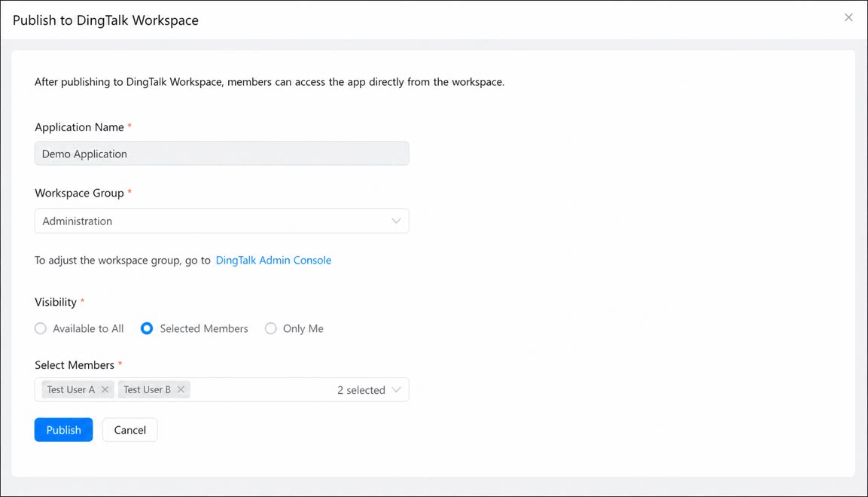
Task: Click the blue Publish button
Action: (64, 430)
